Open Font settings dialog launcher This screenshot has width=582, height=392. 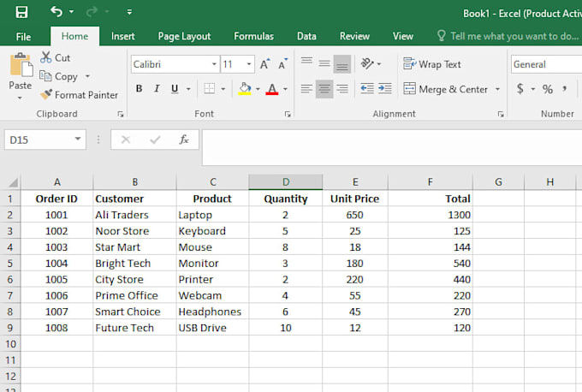click(x=288, y=115)
